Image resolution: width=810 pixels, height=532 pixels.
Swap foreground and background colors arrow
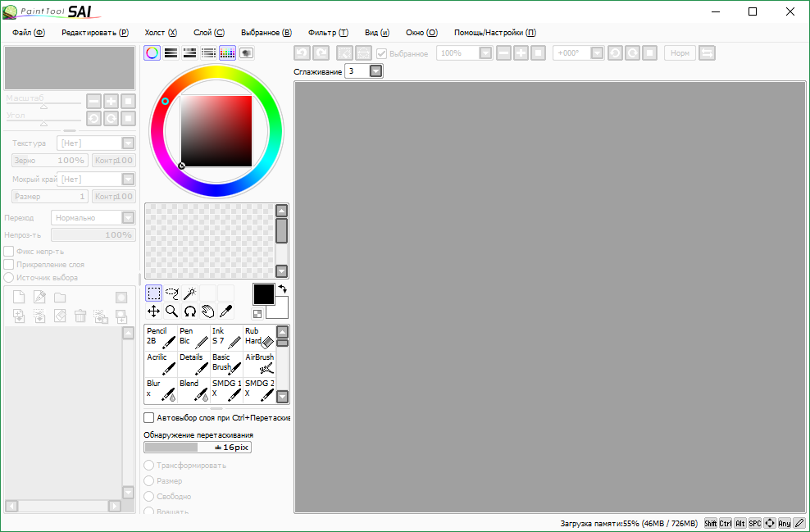pyautogui.click(x=283, y=289)
